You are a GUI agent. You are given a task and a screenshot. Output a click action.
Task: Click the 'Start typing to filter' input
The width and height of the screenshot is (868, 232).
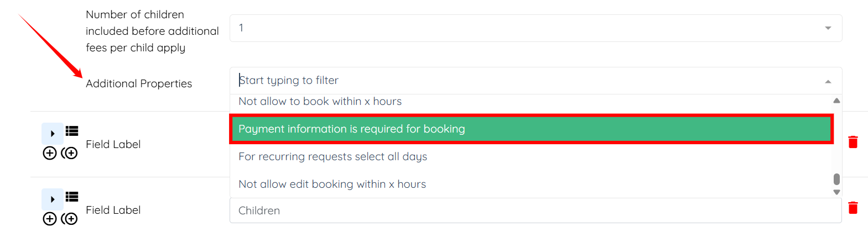click(x=498, y=81)
